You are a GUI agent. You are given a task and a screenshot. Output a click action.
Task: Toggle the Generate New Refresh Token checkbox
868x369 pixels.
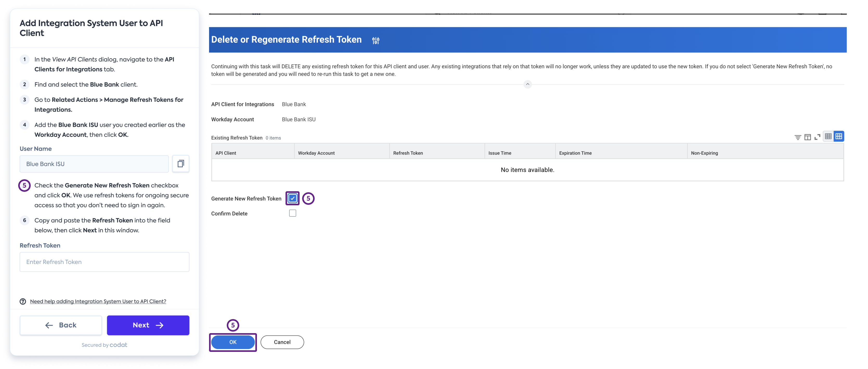pos(292,198)
